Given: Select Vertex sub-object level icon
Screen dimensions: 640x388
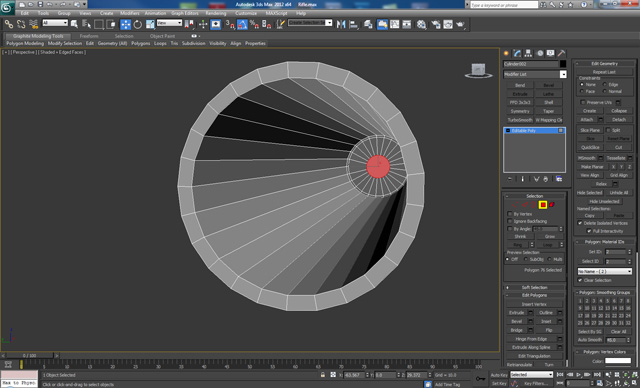Looking at the screenshot, I should point(516,205).
